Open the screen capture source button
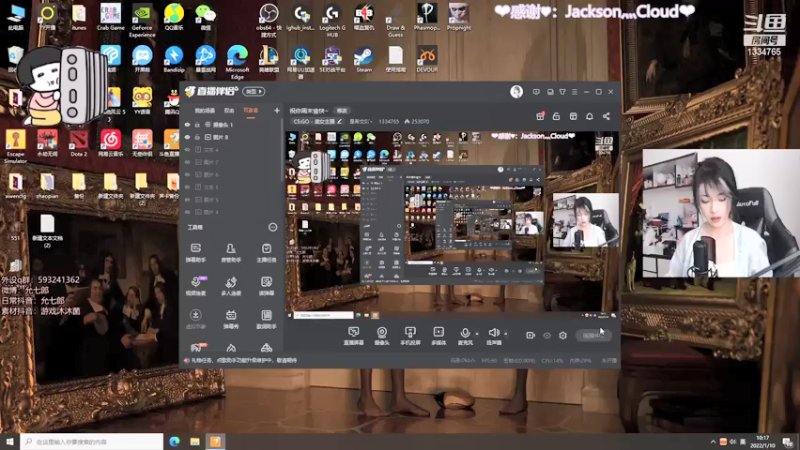 coord(354,336)
